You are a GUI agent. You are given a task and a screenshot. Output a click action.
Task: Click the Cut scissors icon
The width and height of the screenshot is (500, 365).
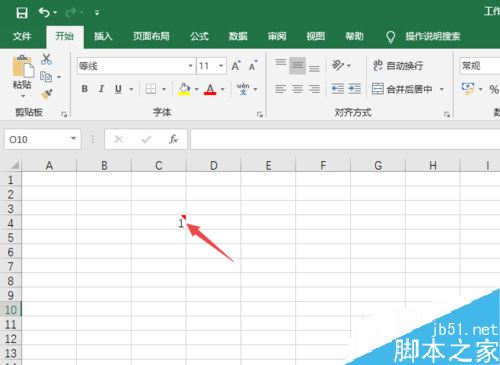coord(46,59)
